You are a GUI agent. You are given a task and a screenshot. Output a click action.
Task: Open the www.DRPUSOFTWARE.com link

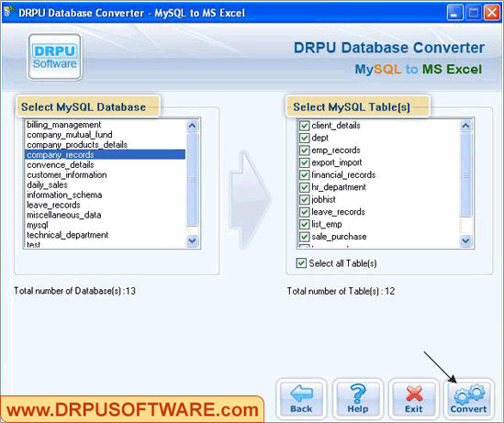pyautogui.click(x=132, y=410)
